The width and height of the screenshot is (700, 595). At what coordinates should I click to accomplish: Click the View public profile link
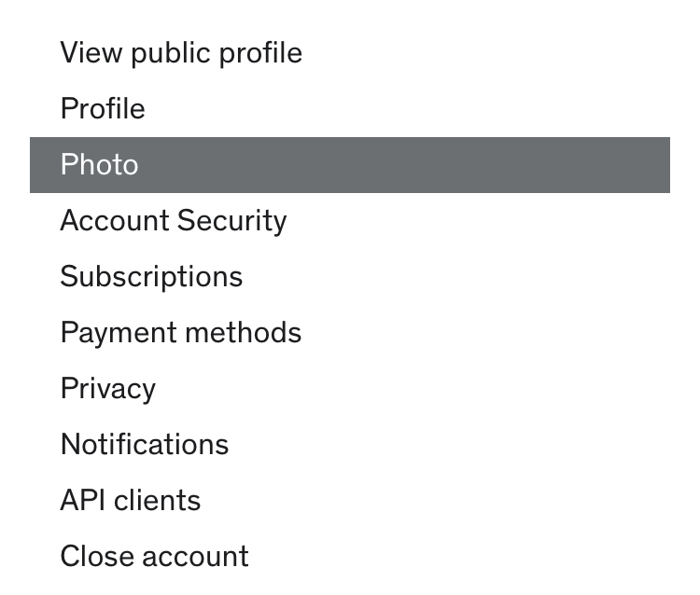(181, 53)
